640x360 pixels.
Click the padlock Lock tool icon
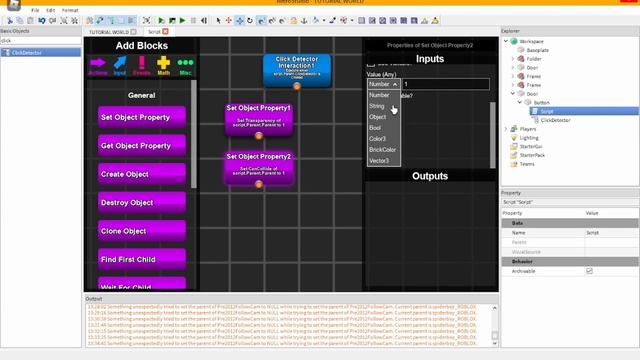click(293, 20)
